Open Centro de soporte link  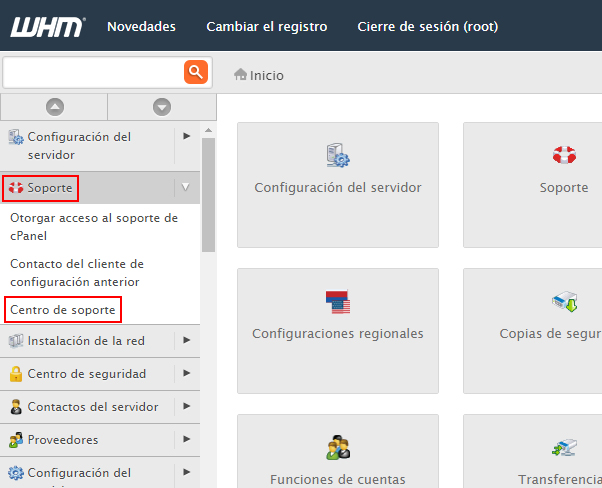click(x=63, y=310)
